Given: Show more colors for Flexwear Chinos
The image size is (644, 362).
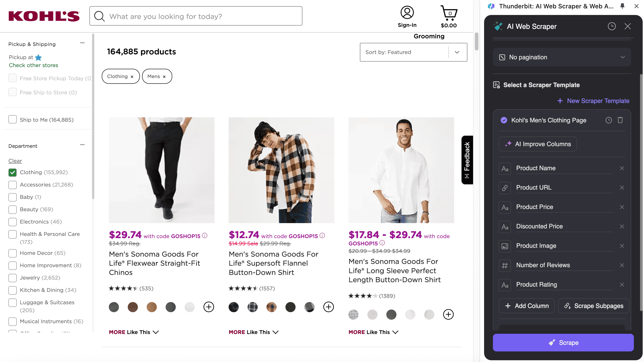Looking at the screenshot, I should click(x=209, y=307).
